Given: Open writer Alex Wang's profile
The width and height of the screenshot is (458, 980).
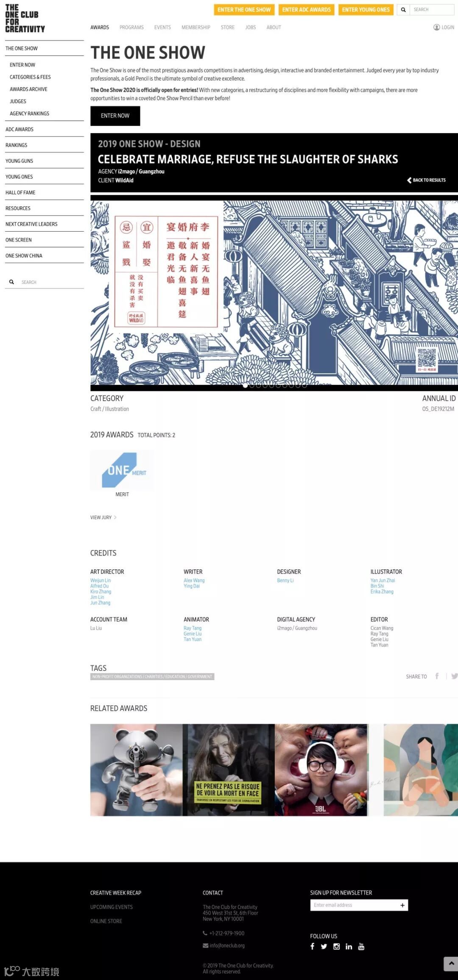Looking at the screenshot, I should 194,580.
